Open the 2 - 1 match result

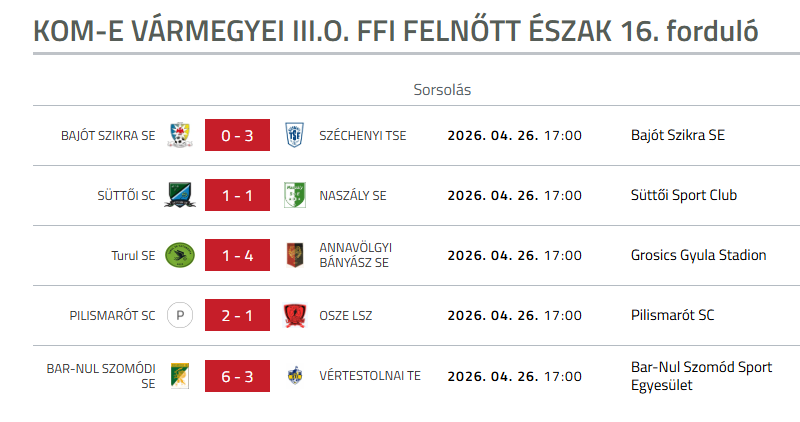tap(237, 315)
